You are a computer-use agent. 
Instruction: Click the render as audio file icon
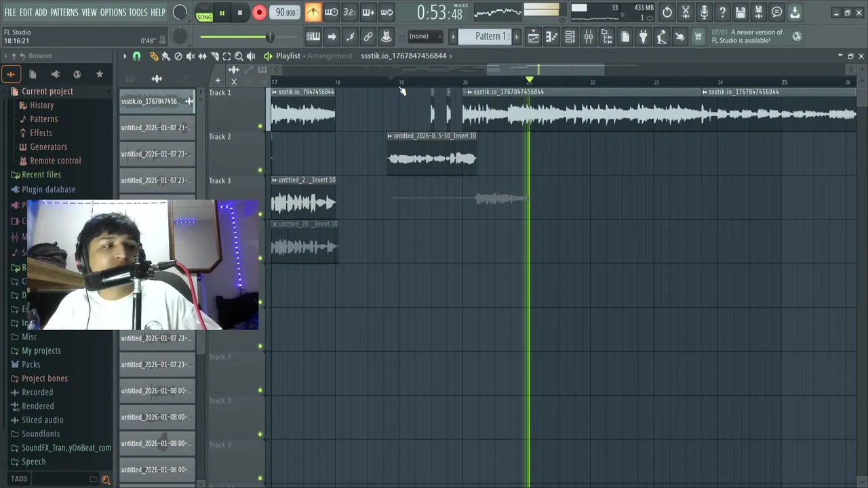(x=759, y=12)
